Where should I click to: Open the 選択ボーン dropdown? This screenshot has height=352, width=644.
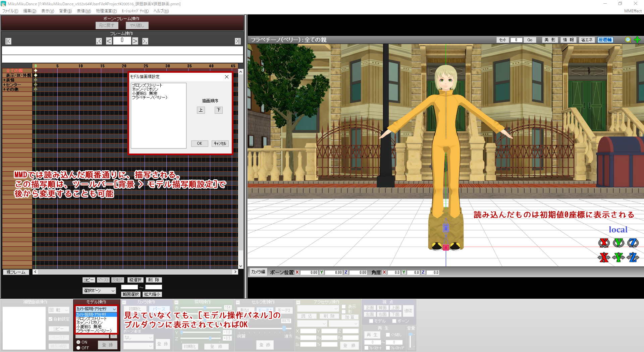coord(99,291)
